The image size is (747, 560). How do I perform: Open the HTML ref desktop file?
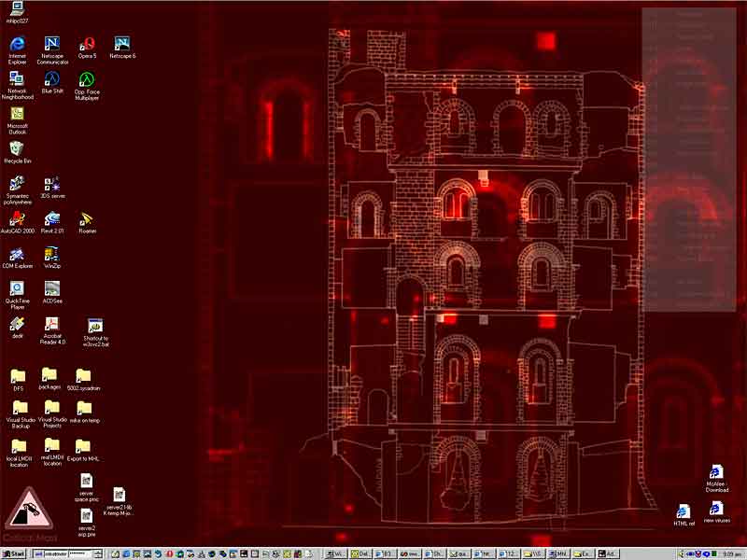point(684,511)
